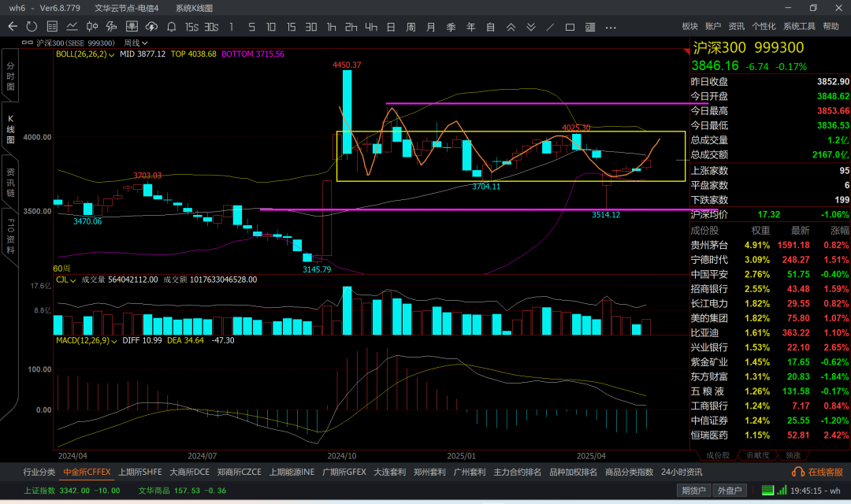Open the quote list table icon
The width and height of the screenshot is (851, 504).
tap(52, 27)
